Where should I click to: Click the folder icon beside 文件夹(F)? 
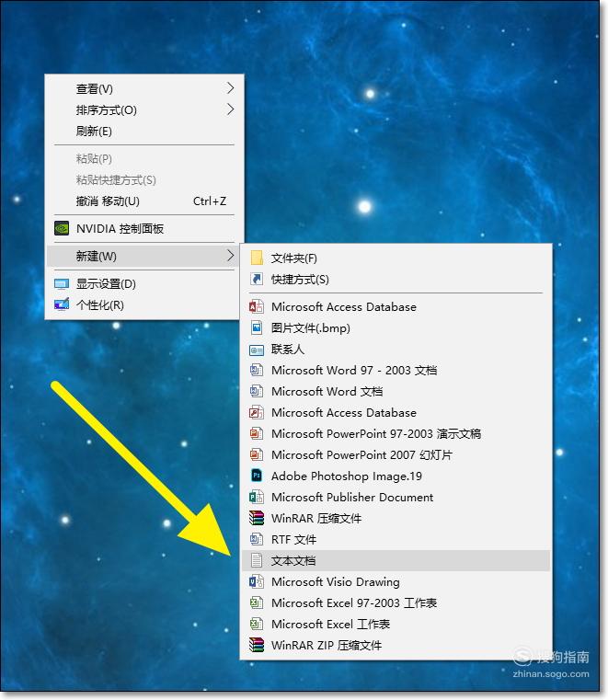point(257,258)
